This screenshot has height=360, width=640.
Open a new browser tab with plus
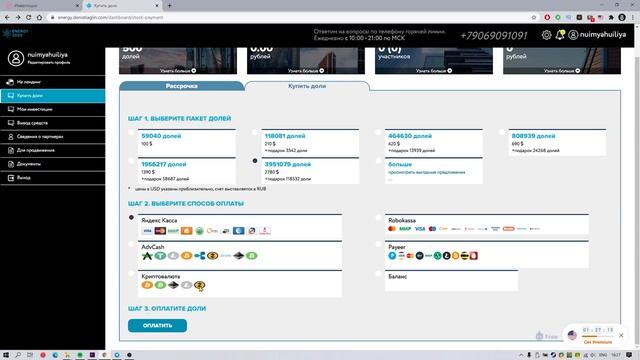(x=169, y=6)
